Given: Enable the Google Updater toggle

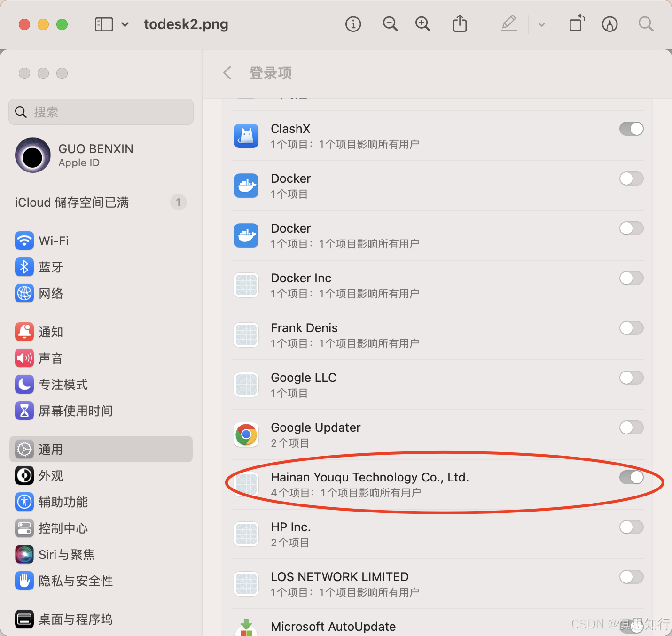Looking at the screenshot, I should pos(631,427).
